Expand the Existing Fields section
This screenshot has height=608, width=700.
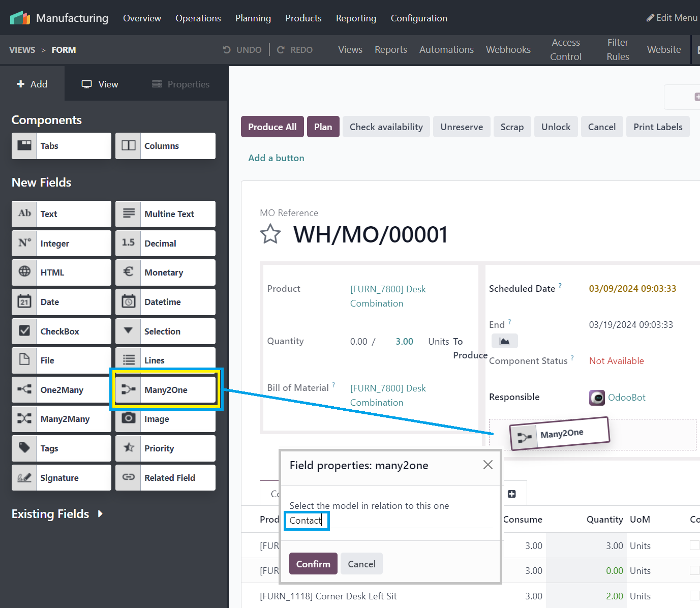pos(57,514)
